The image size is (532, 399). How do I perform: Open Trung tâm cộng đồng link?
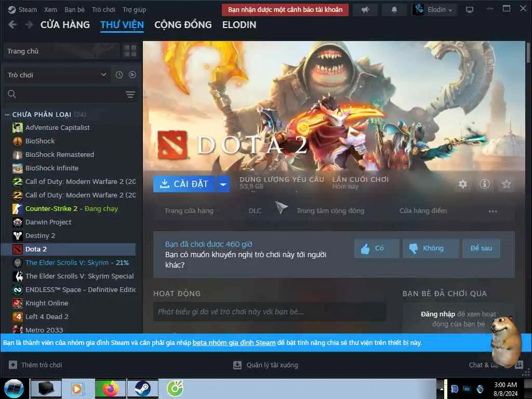click(330, 211)
